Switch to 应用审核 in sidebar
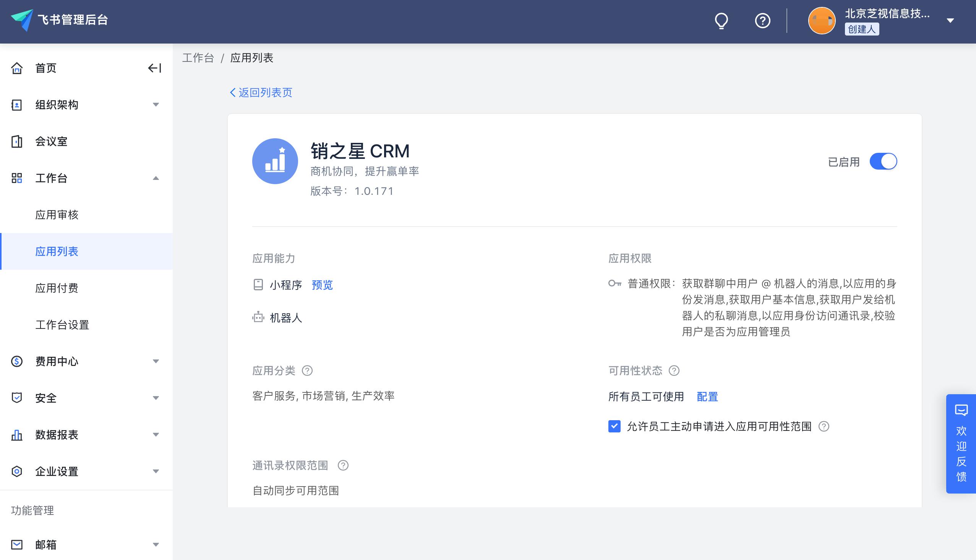Viewport: 976px width, 560px height. pos(56,215)
